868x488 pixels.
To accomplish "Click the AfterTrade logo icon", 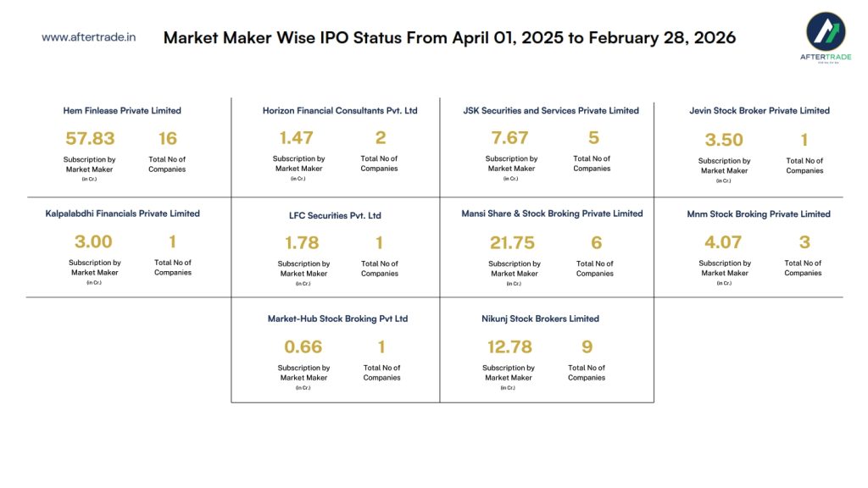I will tap(824, 36).
